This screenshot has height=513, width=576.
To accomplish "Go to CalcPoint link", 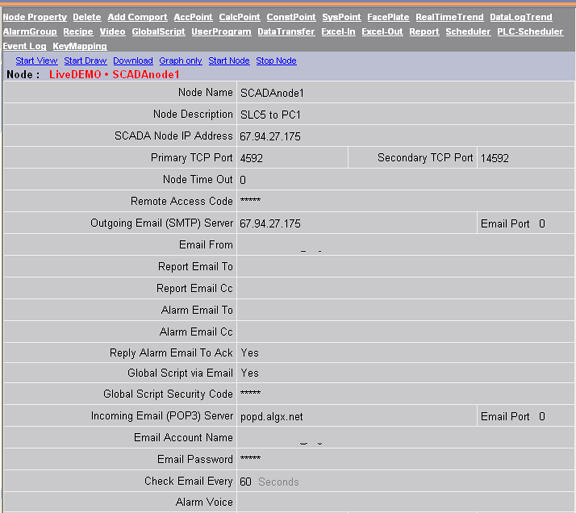I will [x=240, y=17].
